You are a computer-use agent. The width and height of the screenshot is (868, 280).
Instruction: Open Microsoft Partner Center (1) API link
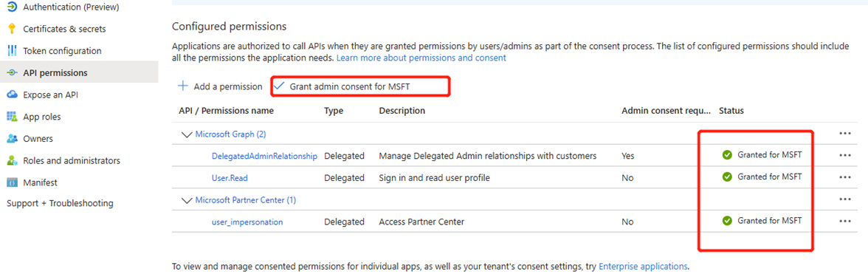(x=246, y=200)
